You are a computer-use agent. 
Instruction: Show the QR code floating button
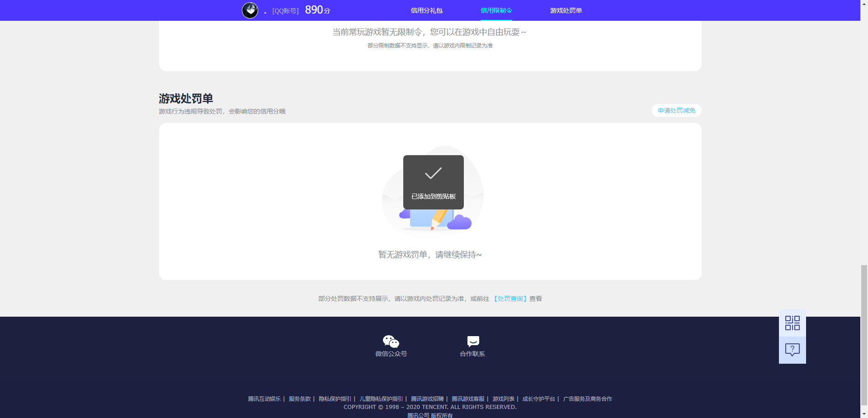pos(792,323)
